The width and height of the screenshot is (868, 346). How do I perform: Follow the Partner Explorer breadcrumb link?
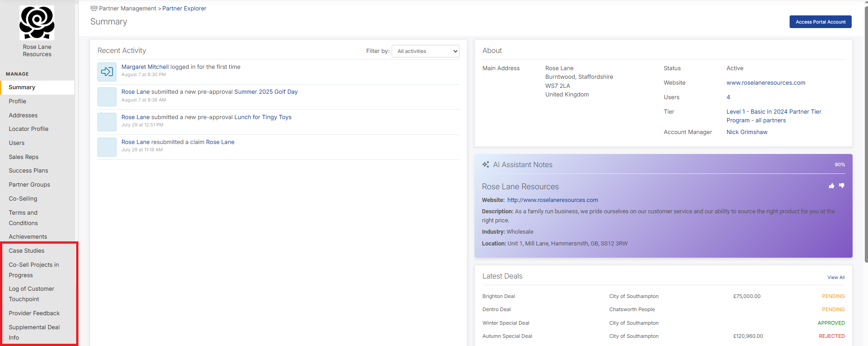pyautogui.click(x=184, y=8)
